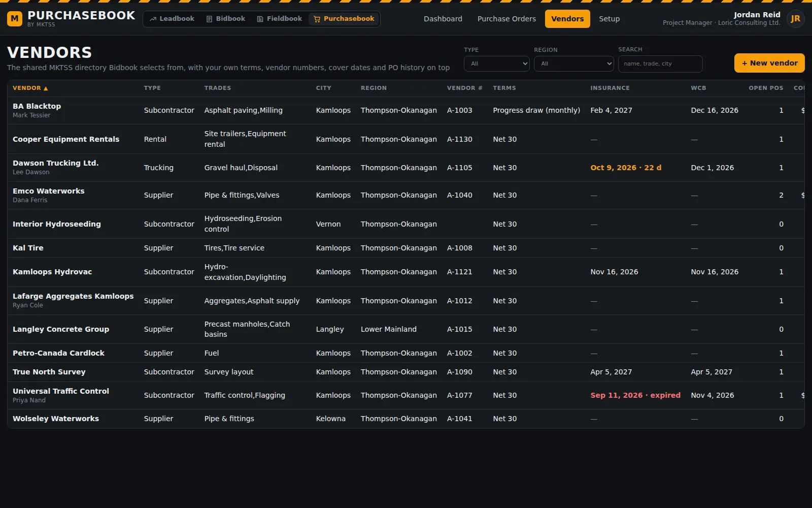
Task: Click vendor number A-1003
Action: pyautogui.click(x=459, y=110)
